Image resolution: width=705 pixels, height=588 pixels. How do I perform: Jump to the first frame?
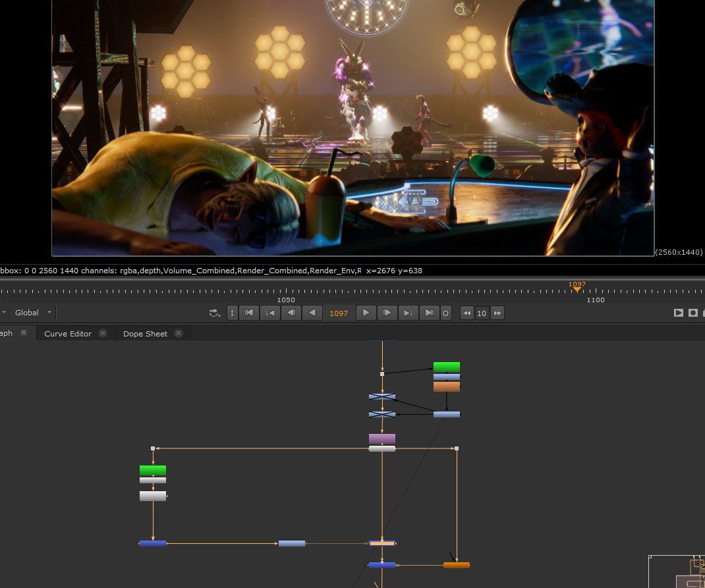(x=248, y=313)
